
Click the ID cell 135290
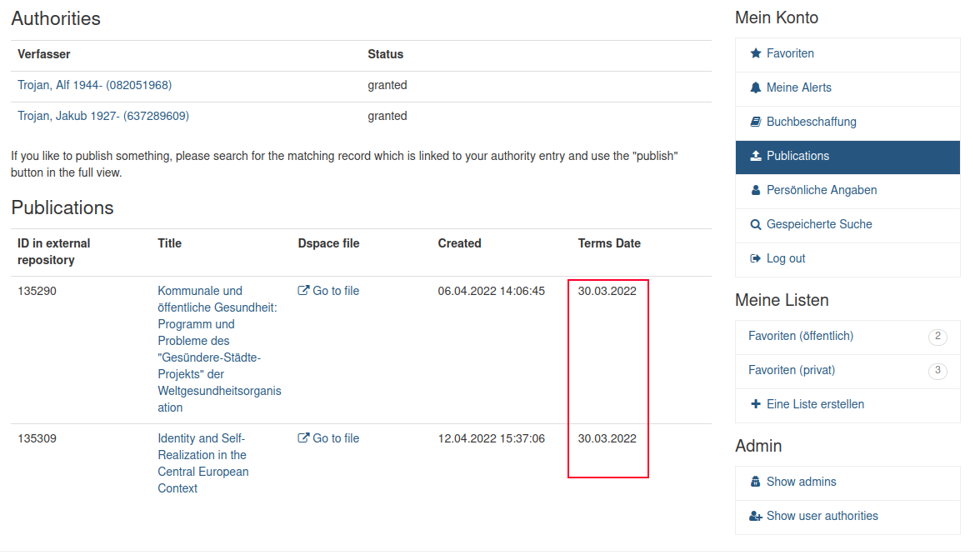pyautogui.click(x=37, y=291)
